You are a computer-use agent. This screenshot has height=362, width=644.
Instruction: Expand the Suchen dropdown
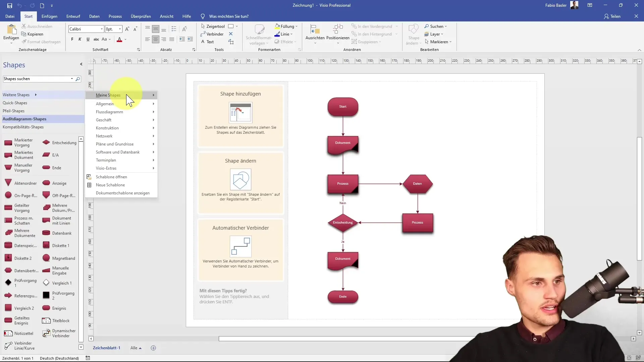coord(446,26)
